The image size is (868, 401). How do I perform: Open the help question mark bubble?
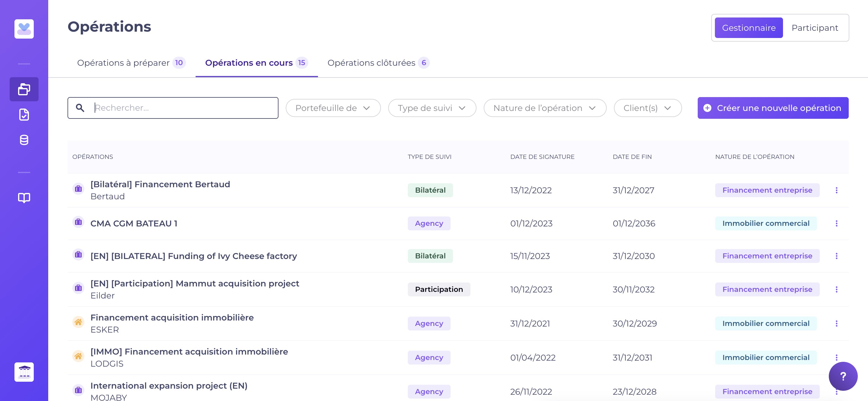843,376
